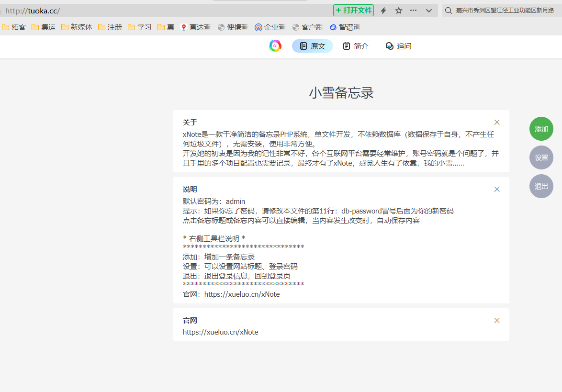This screenshot has width=562, height=392.
Task: Bookmark page with the star icon
Action: pos(398,11)
